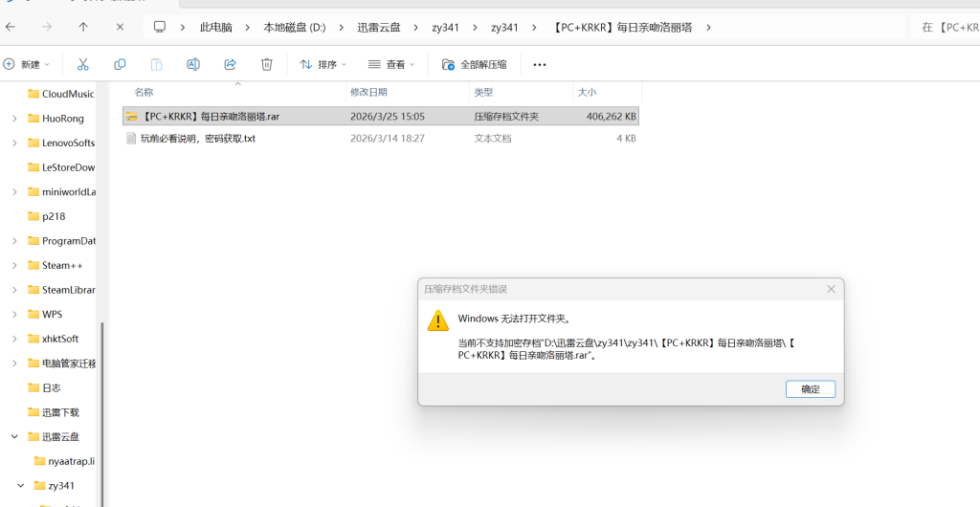The image size is (980, 507).
Task: Expand the 电脑管家迁移 folder node
Action: pyautogui.click(x=14, y=364)
